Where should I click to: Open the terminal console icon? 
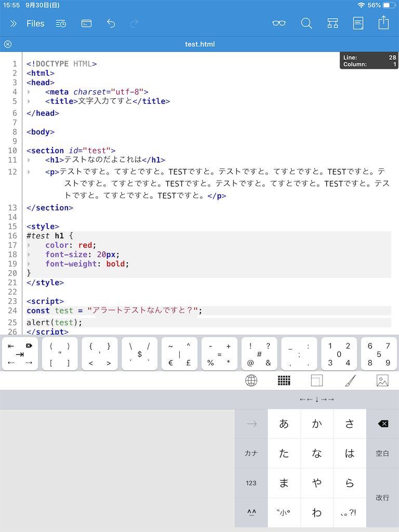tap(87, 23)
